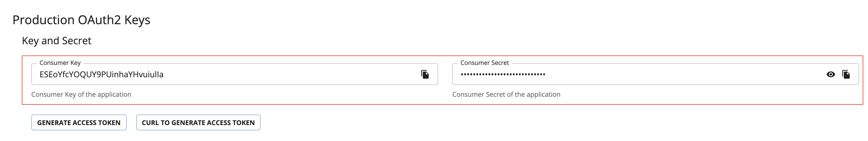This screenshot has width=868, height=141.
Task: Reveal the hidden Consumer Secret with eye icon
Action: [x=831, y=74]
